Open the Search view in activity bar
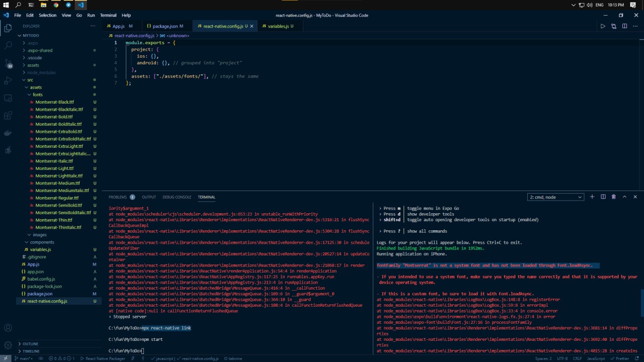Screen dimensions: 644x362 (x=8, y=46)
